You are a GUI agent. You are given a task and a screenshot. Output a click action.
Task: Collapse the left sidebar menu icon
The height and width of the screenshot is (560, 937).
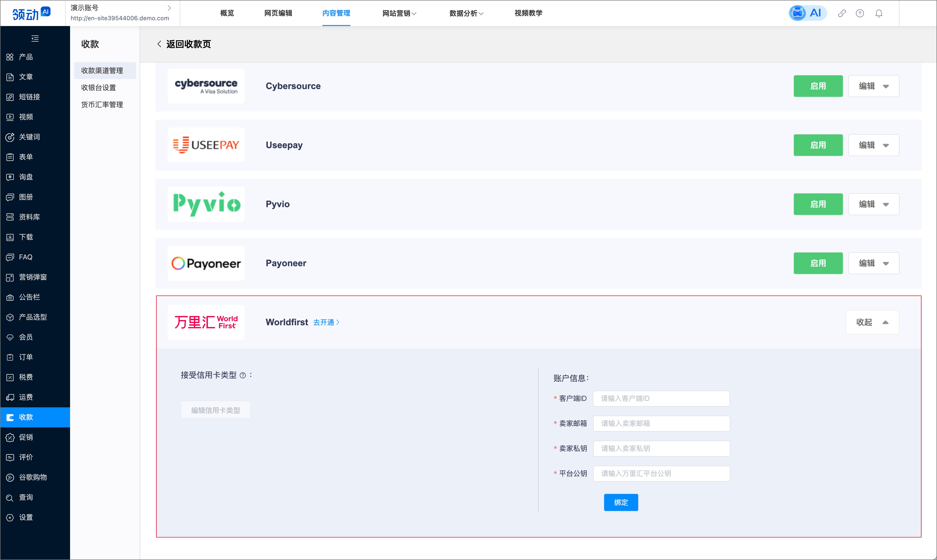pos(35,38)
